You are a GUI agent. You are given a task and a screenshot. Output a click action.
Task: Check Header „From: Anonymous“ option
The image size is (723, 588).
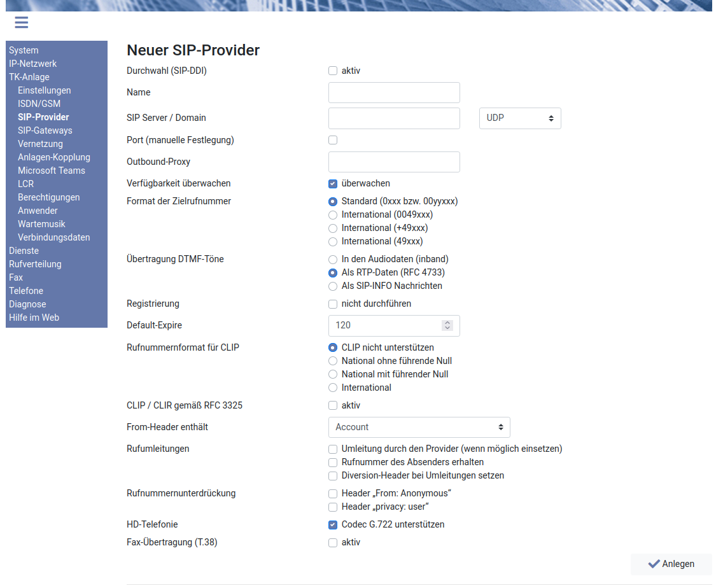(x=333, y=494)
